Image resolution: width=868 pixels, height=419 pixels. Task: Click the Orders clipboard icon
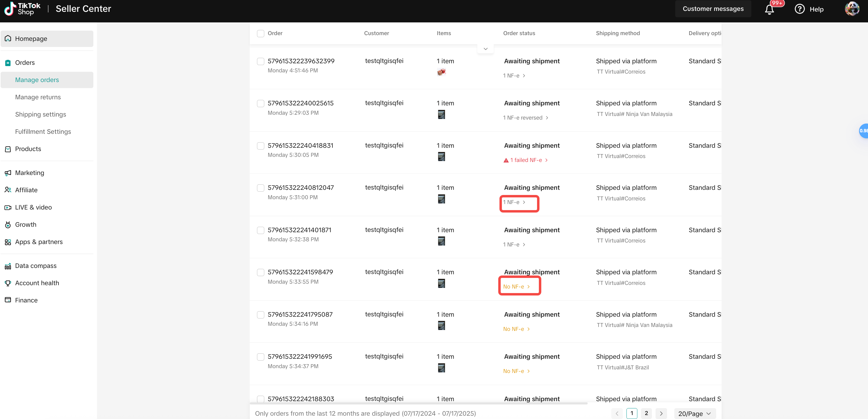[x=8, y=63]
